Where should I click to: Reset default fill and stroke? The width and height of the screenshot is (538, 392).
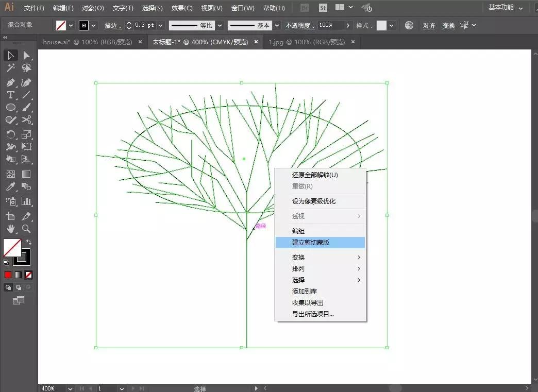click(6, 263)
